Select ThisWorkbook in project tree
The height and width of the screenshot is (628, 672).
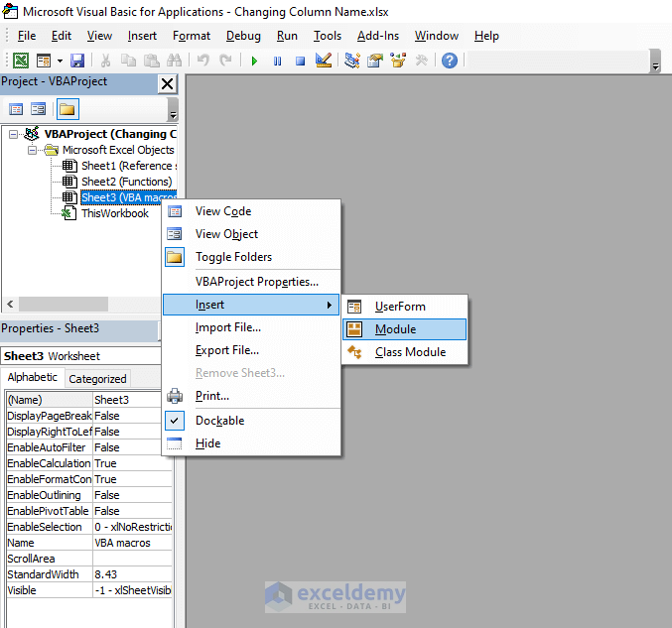(x=115, y=213)
